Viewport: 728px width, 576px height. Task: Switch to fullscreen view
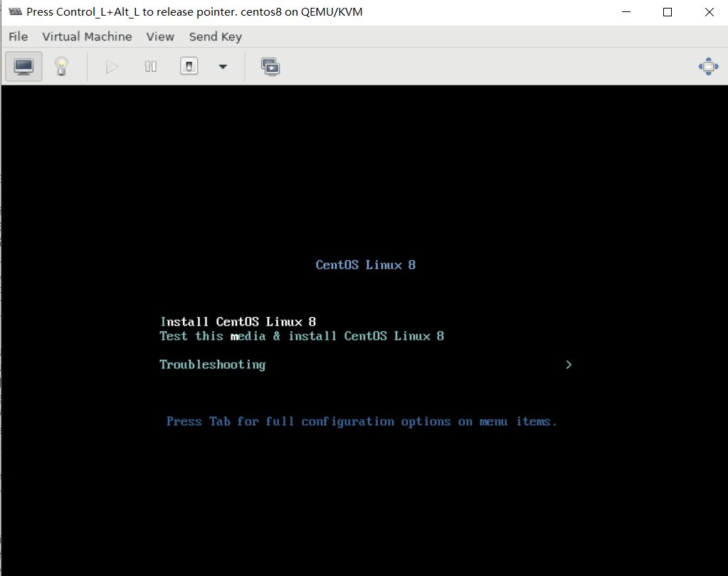(x=708, y=67)
